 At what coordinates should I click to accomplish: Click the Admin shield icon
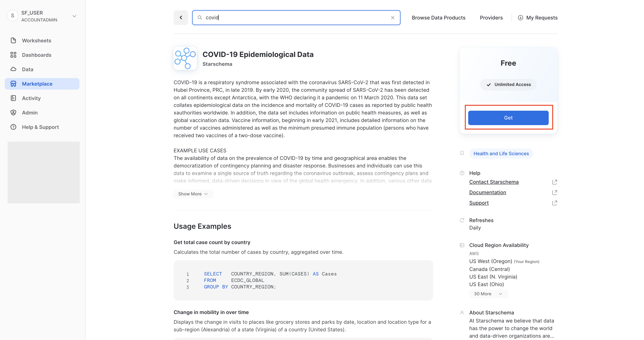click(13, 113)
